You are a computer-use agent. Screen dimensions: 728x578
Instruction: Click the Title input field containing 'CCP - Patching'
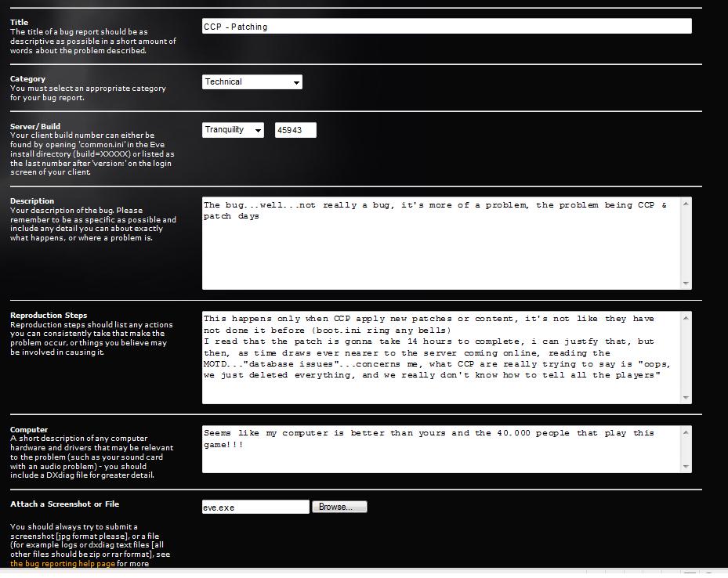[447, 27]
